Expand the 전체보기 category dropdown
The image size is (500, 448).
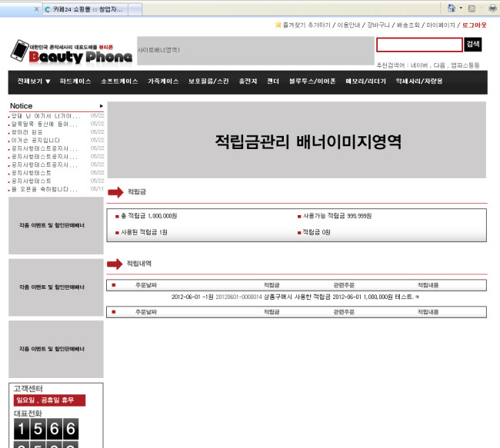point(34,81)
